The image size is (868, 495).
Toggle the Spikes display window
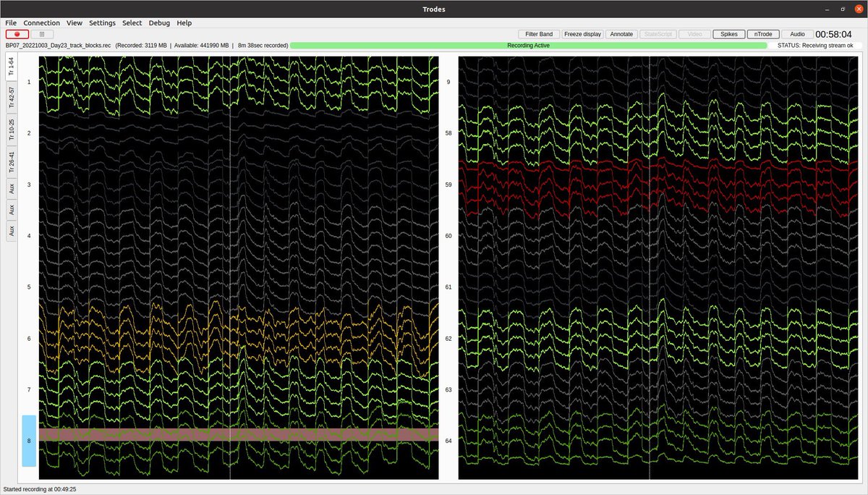coord(728,33)
